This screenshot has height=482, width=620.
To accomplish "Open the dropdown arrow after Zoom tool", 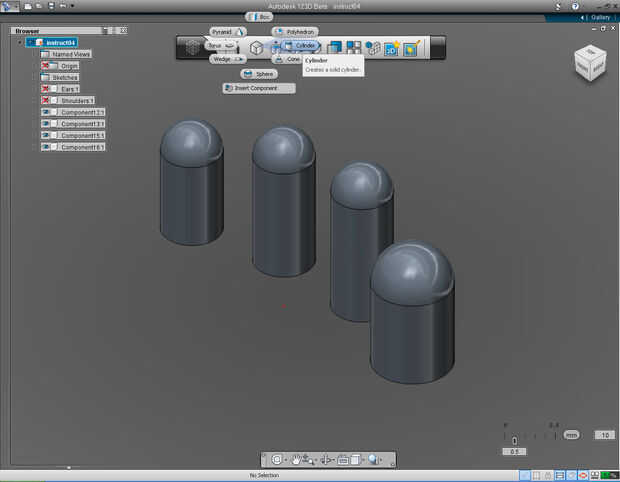I will click(316, 460).
